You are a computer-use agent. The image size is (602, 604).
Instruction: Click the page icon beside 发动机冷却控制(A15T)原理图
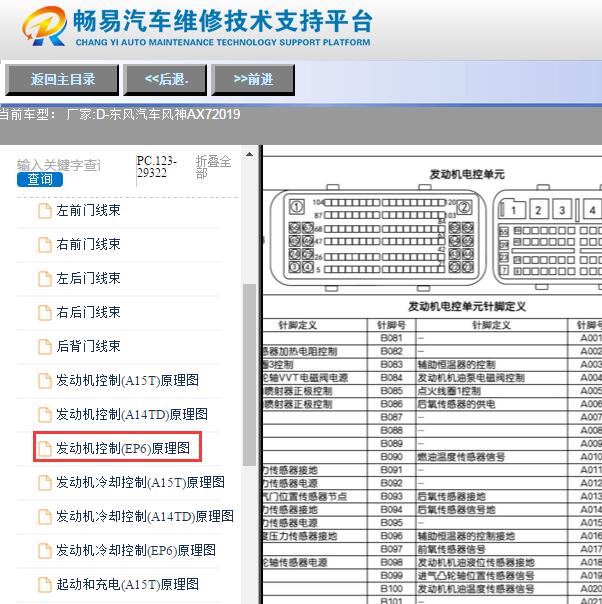click(x=45, y=483)
